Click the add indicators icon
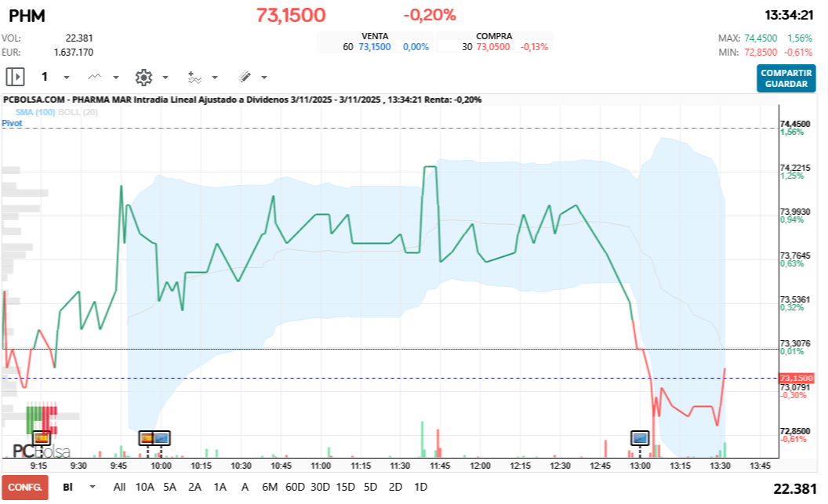 [196, 77]
